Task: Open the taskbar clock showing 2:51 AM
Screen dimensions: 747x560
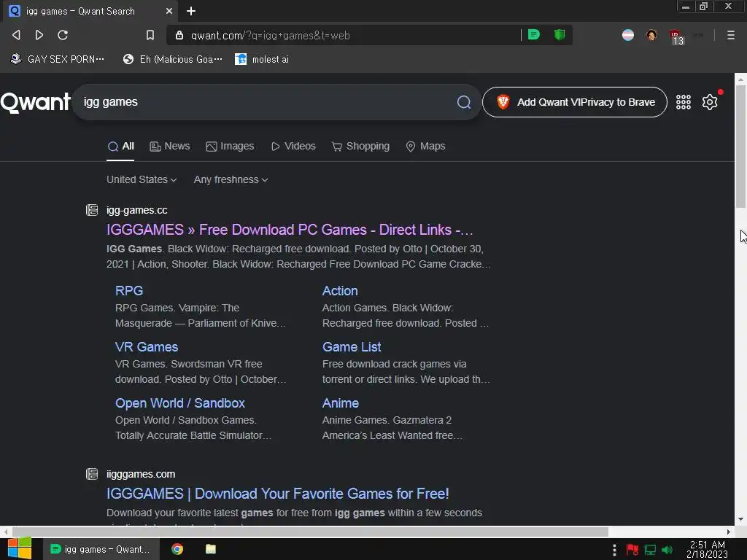Action: (707, 550)
